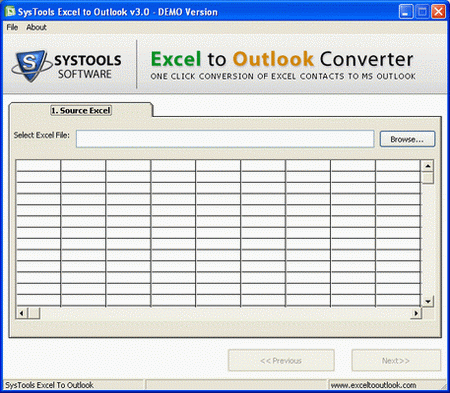Click the horizontal scrollbar thumb of the grid

click(34, 313)
